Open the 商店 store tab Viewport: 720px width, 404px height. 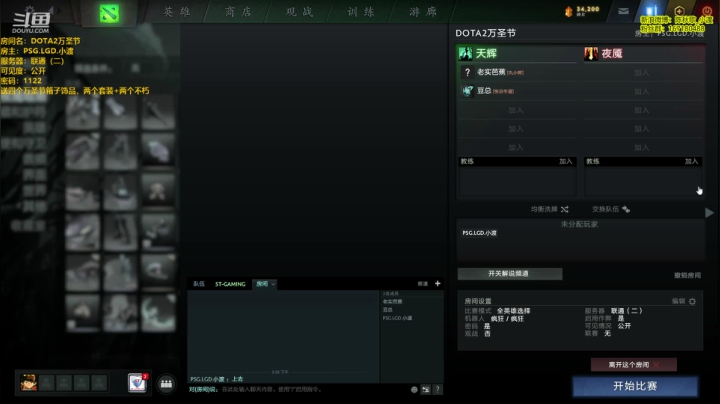(238, 12)
